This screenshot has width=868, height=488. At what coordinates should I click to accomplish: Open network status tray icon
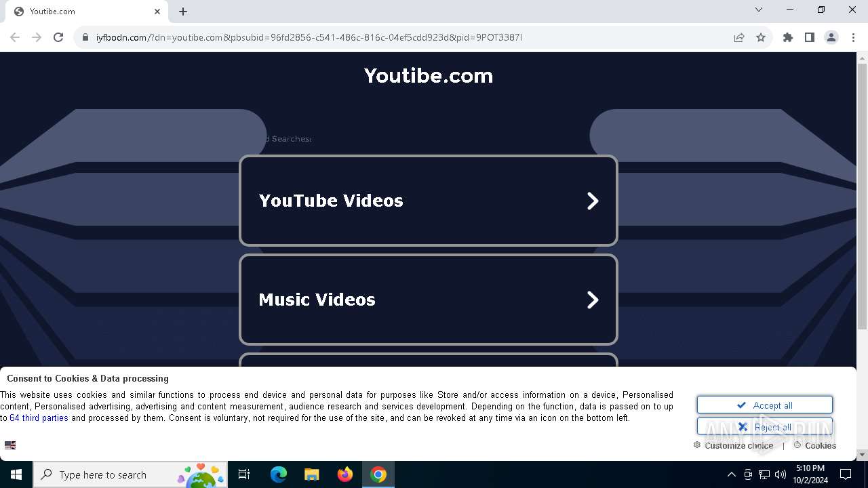point(764,474)
